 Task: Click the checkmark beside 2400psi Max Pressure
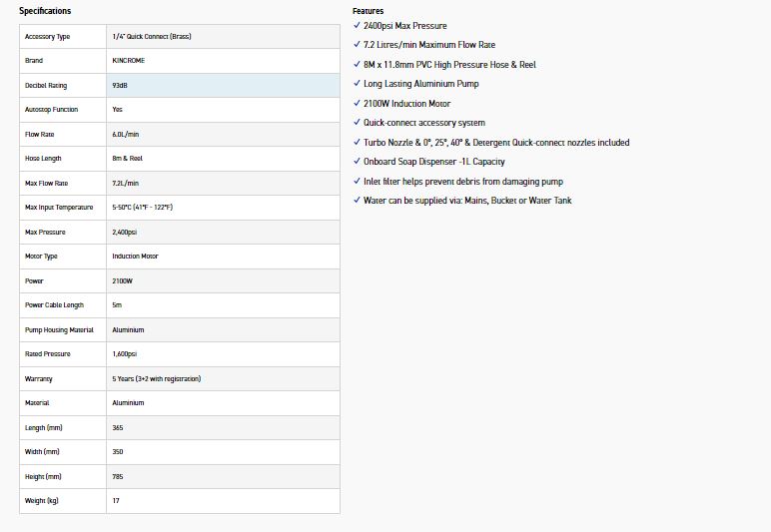[357, 25]
